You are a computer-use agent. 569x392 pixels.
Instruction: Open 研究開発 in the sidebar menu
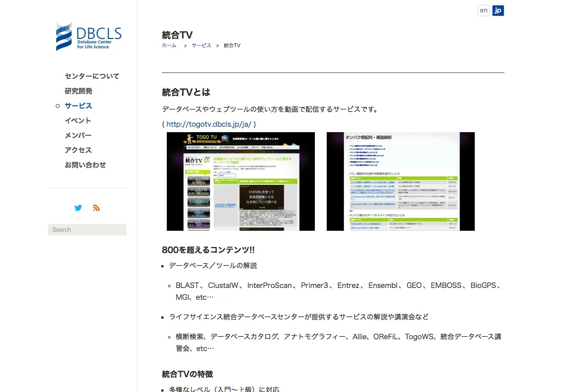pos(78,91)
